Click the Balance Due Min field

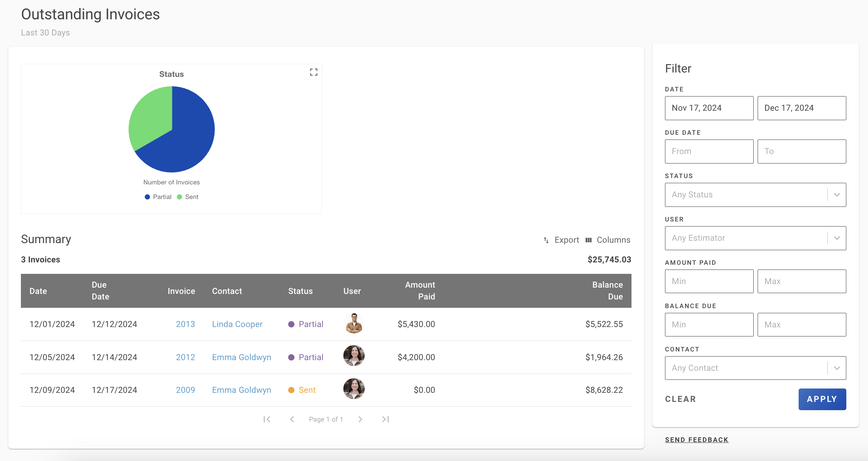click(x=709, y=325)
